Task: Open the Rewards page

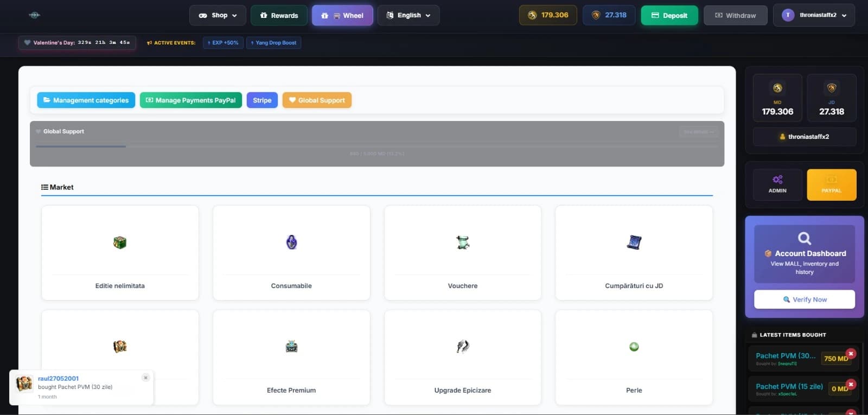Action: coord(279,15)
